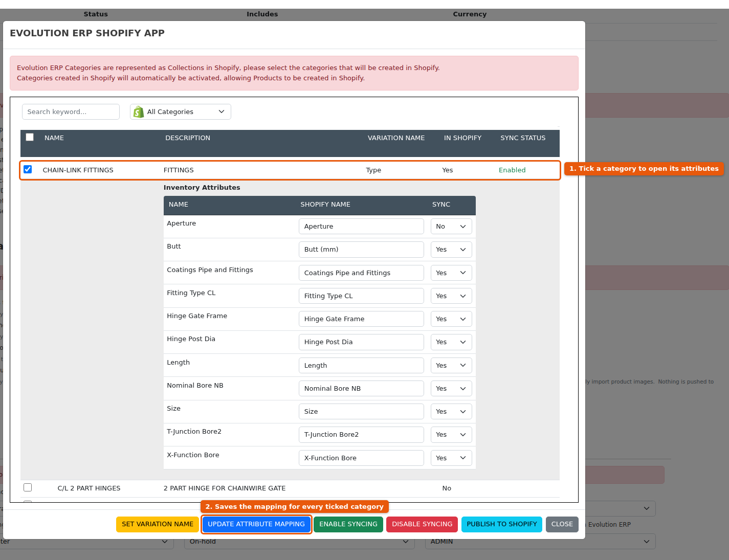Screen dimensions: 729x560
Task: Click the Shopify bag icon in category filter
Action: [x=138, y=111]
